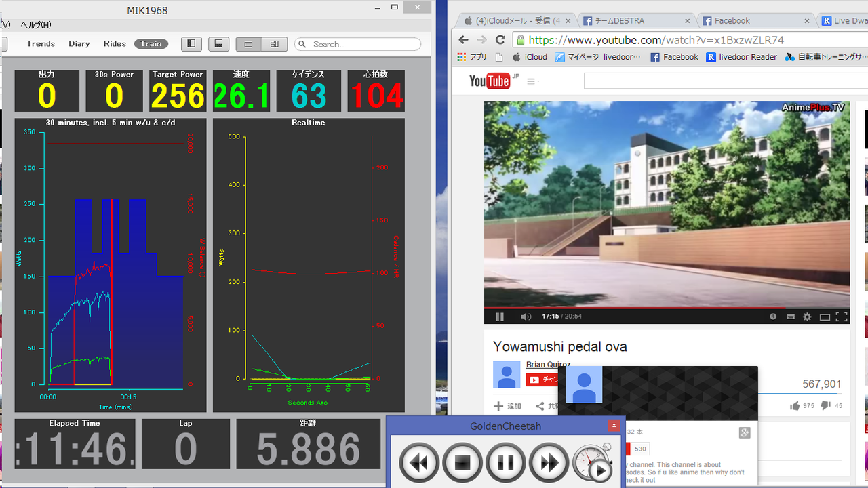Switch to tiled view layout icon
Image resolution: width=868 pixels, height=488 pixels.
coord(274,44)
